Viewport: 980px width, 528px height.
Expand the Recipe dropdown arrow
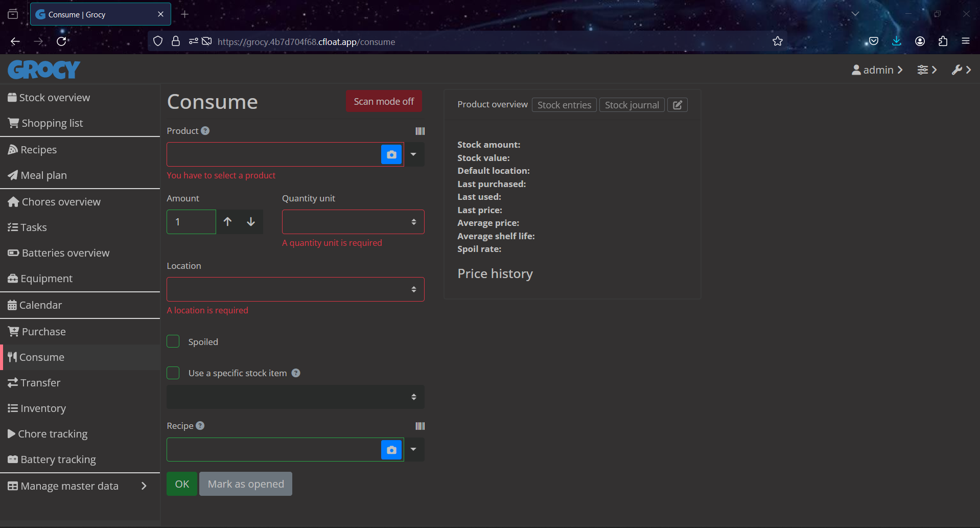(x=414, y=450)
